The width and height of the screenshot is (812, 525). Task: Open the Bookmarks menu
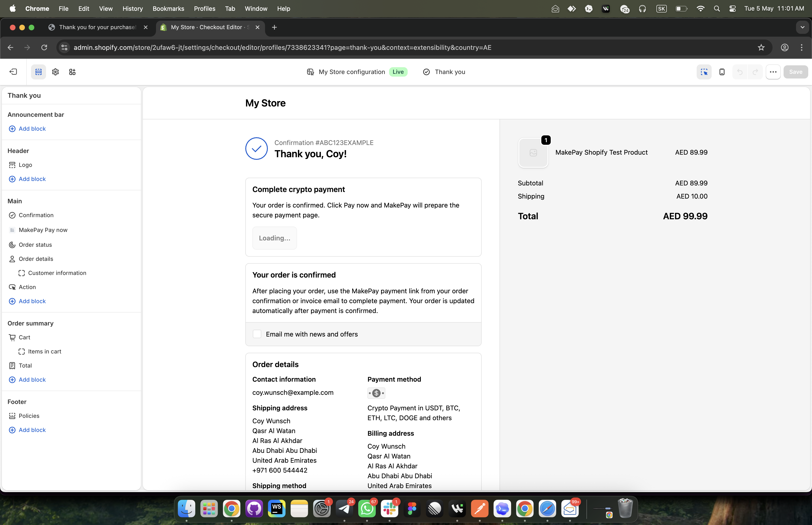168,8
